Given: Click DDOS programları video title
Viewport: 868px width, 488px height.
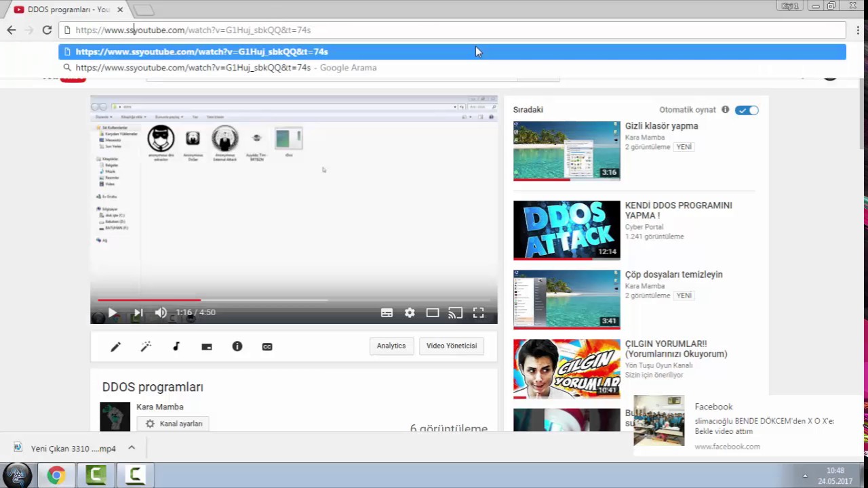Looking at the screenshot, I should coord(153,387).
